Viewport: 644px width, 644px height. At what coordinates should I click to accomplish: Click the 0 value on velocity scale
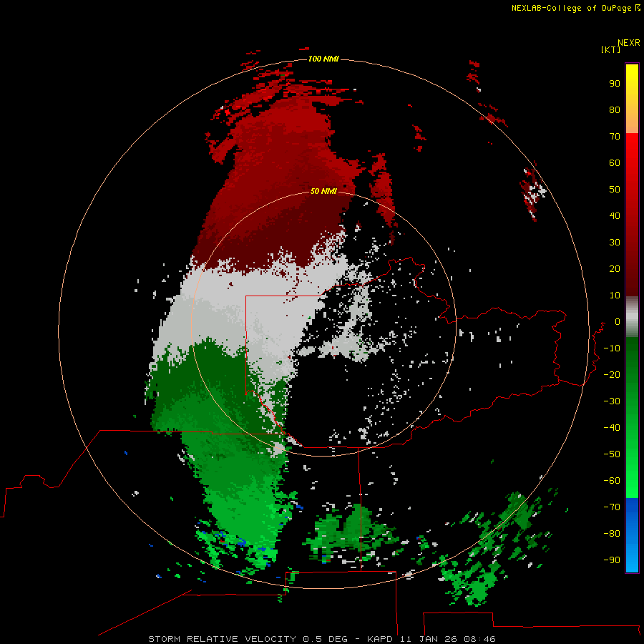618,322
